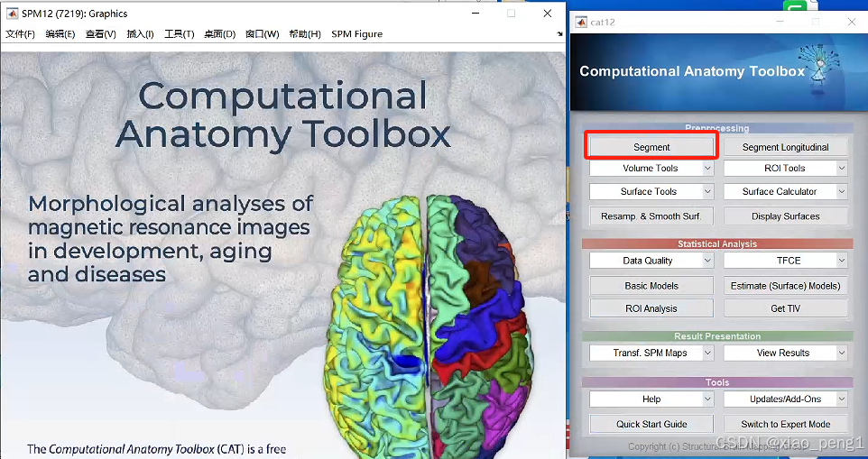Click the Basic Models button
The width and height of the screenshot is (868, 459).
coord(651,286)
